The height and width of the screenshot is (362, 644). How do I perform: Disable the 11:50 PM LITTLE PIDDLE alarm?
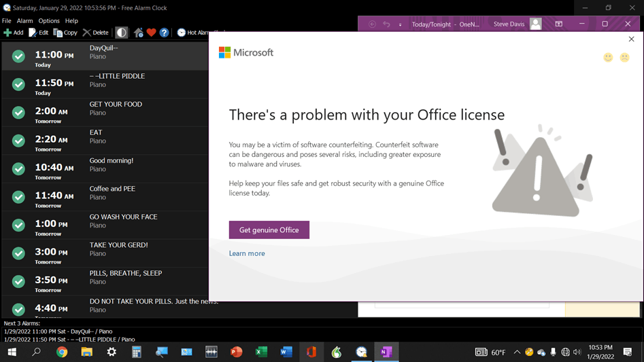click(18, 84)
